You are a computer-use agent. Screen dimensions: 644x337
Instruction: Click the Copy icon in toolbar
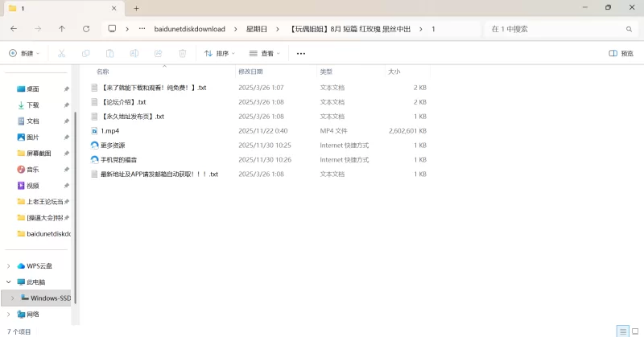[85, 53]
